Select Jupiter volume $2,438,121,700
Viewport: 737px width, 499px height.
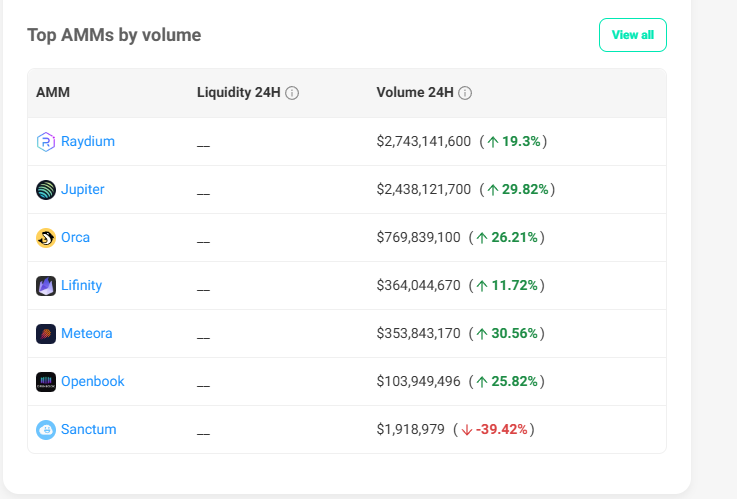[x=423, y=189]
